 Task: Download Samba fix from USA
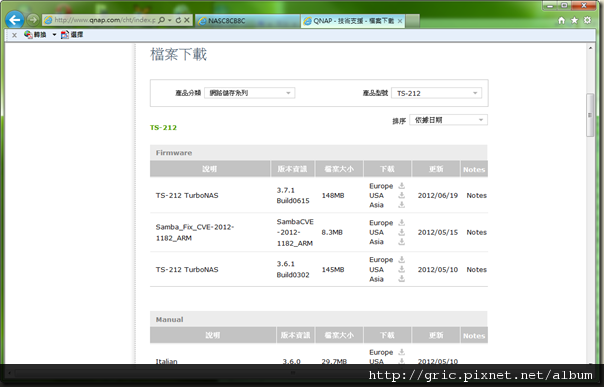point(401,232)
